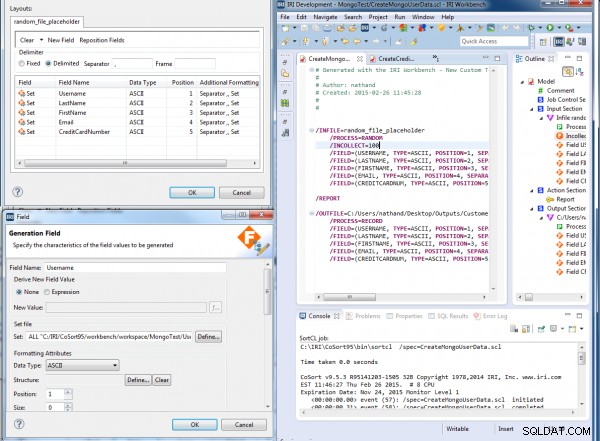Click OK in the Field dialog
The width and height of the screenshot is (600, 441).
pos(195,425)
